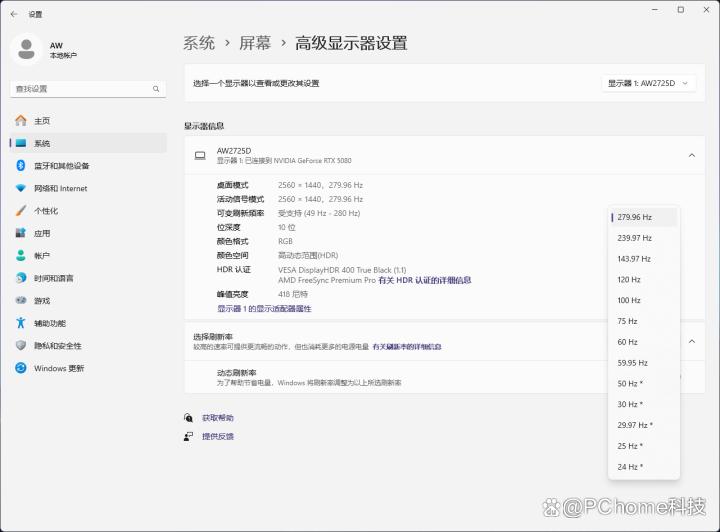The width and height of the screenshot is (720, 532).
Task: Pick the 60 Hz refresh rate
Action: 627,342
